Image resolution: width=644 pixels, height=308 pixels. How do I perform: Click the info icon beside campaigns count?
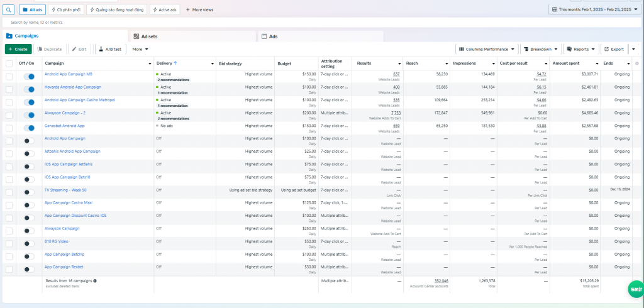point(95,281)
